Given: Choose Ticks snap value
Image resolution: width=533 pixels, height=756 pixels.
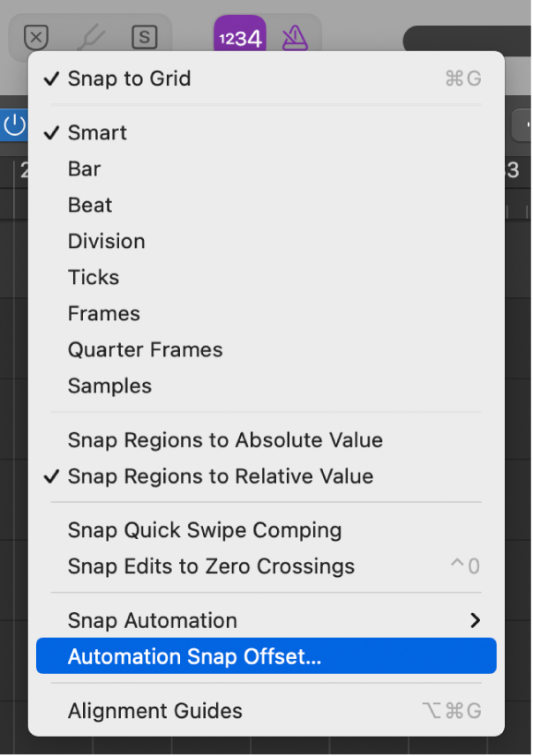Looking at the screenshot, I should [x=94, y=277].
